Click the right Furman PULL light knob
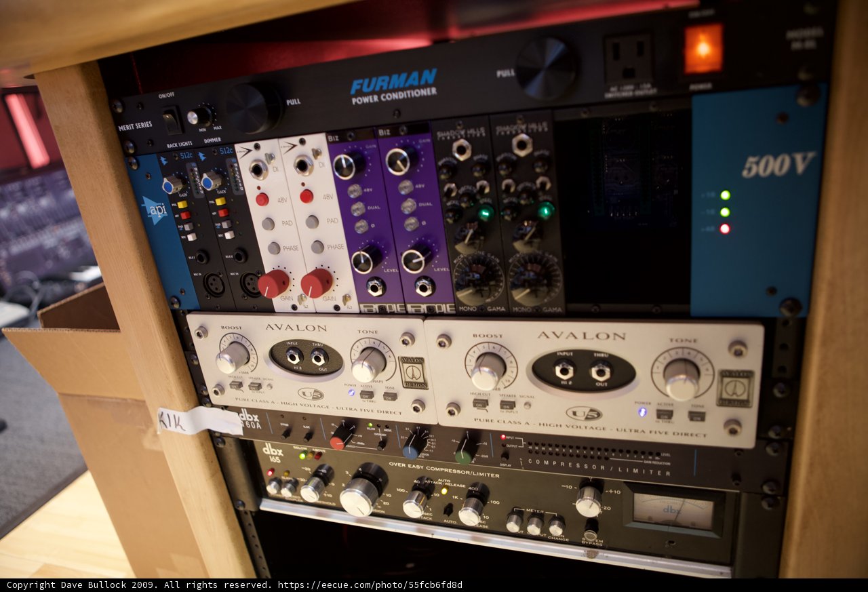The image size is (868, 592). coord(545,68)
